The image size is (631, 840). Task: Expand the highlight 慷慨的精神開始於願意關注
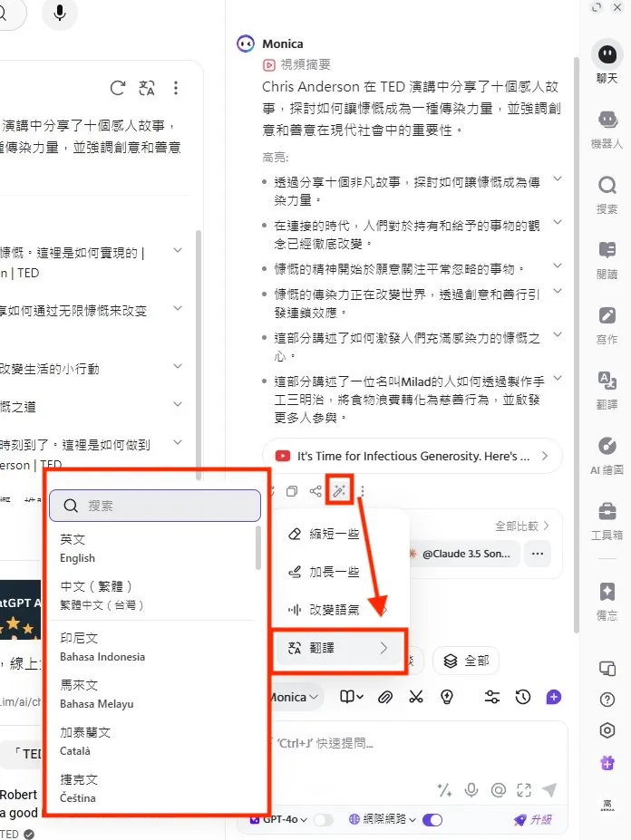(558, 266)
